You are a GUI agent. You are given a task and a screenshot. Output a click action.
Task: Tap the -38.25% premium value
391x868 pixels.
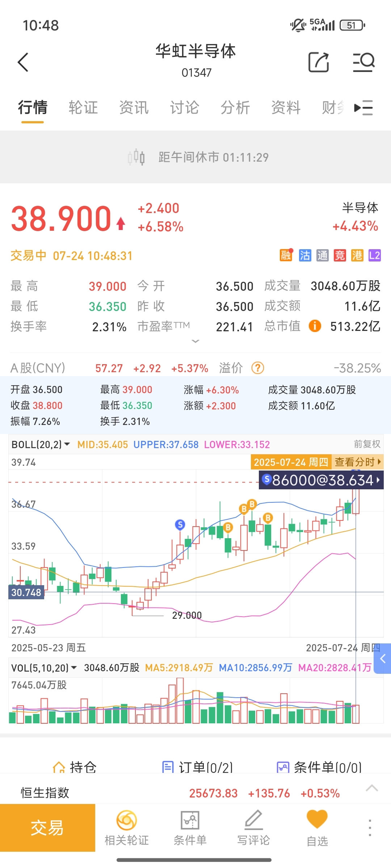coord(357,368)
